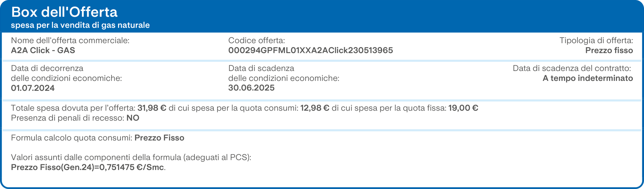Click the consumption share amount 12,98 €

click(315, 108)
